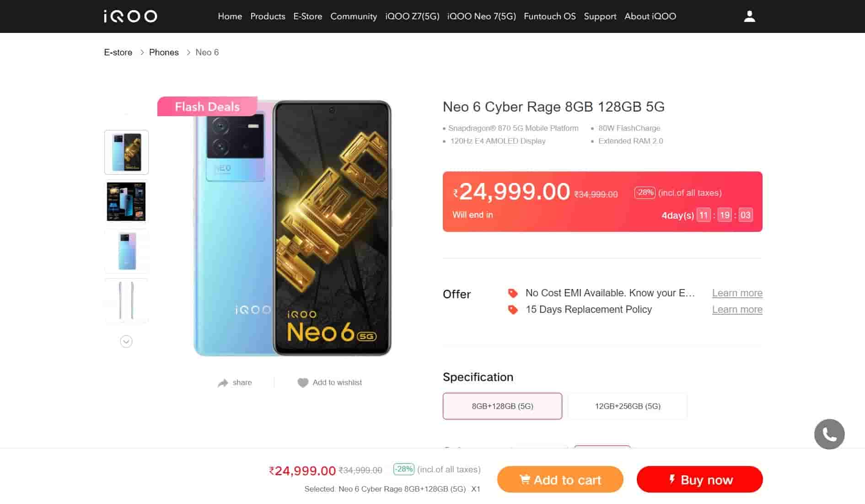Click the share arrow icon
The width and height of the screenshot is (865, 504).
pyautogui.click(x=223, y=383)
